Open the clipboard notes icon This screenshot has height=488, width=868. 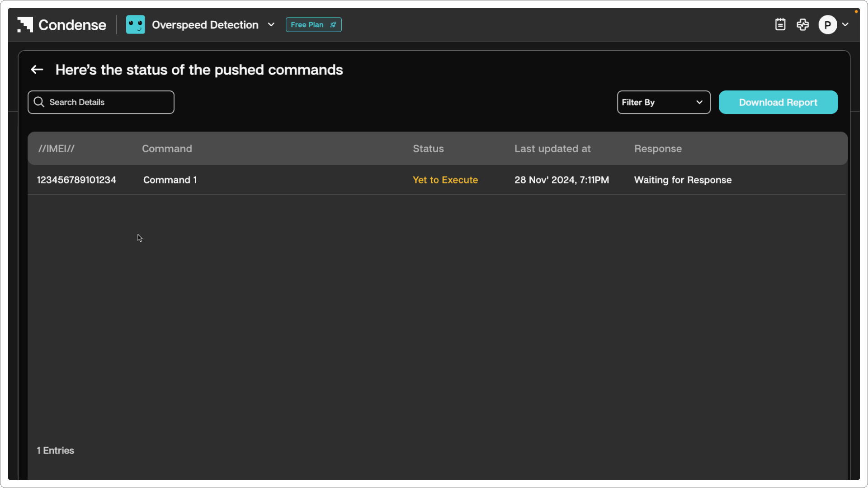(780, 24)
